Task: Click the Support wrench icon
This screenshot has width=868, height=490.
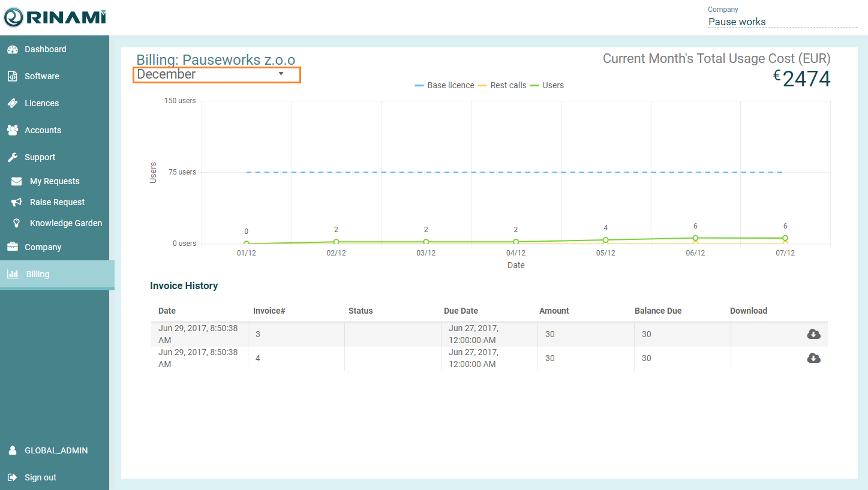Action: (x=12, y=157)
